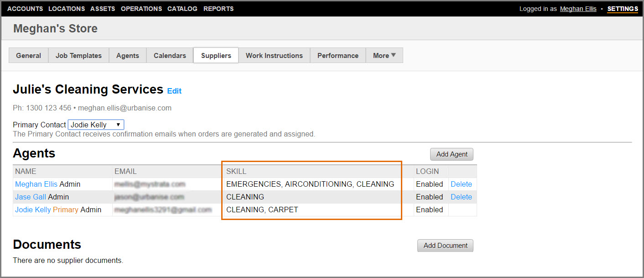Open the Calendars tab

pyautogui.click(x=170, y=56)
